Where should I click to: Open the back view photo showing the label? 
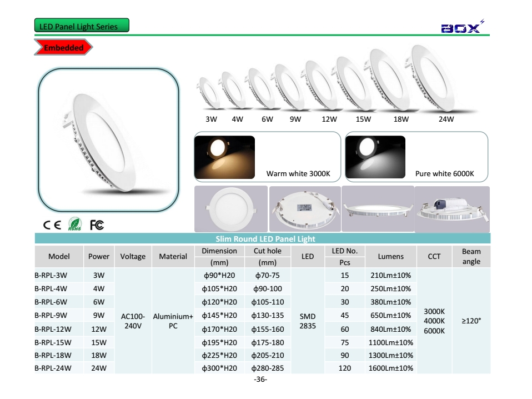coord(305,209)
